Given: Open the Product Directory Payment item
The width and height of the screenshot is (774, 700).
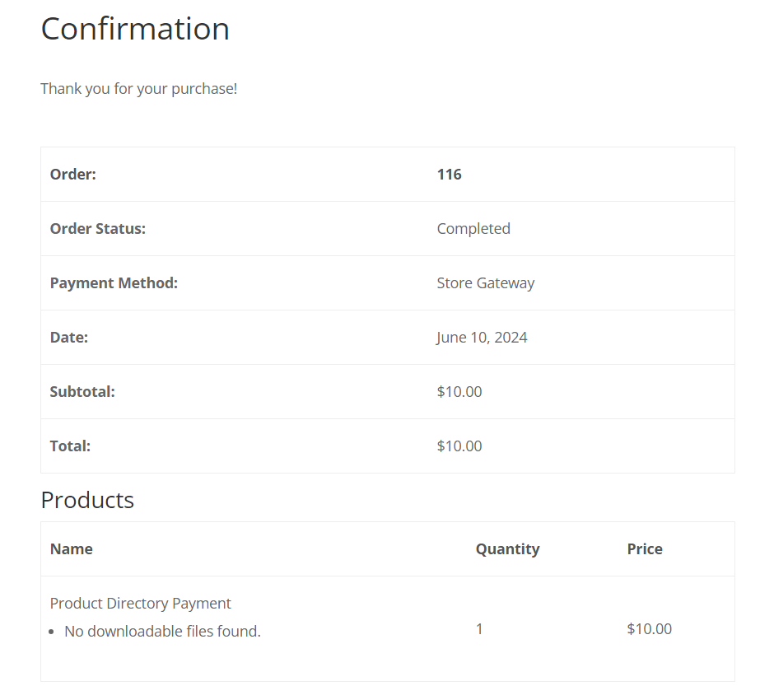Looking at the screenshot, I should [x=141, y=604].
